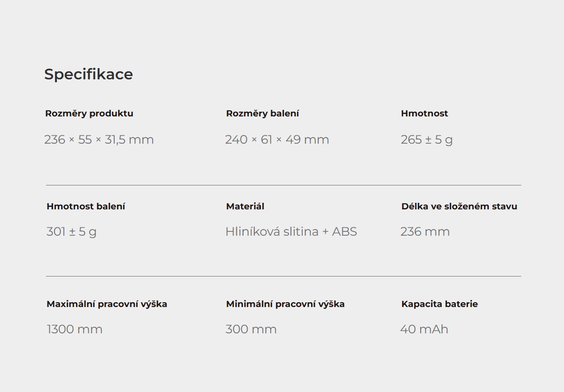The image size is (564, 392).
Task: Select the Rozměry balení label
Action: coord(262,114)
